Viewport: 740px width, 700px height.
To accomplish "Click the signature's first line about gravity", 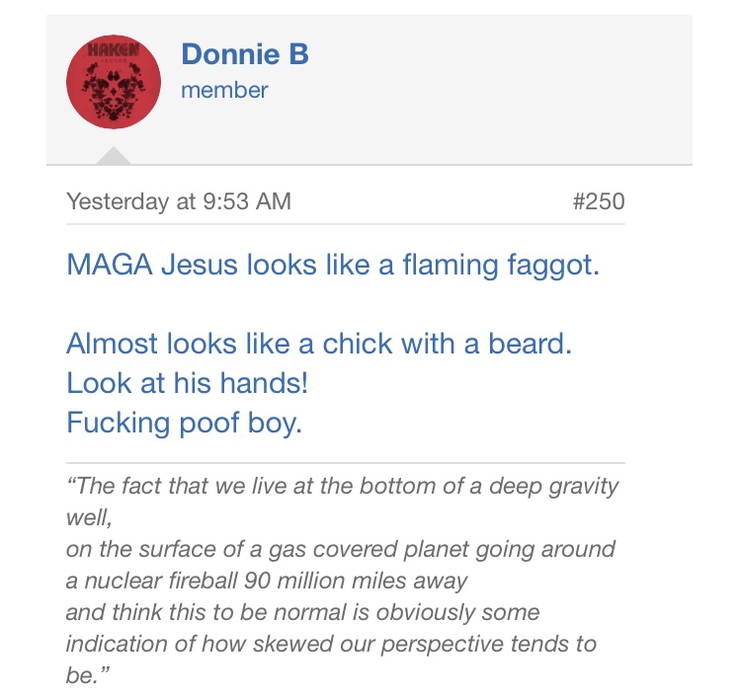I will coord(342,486).
